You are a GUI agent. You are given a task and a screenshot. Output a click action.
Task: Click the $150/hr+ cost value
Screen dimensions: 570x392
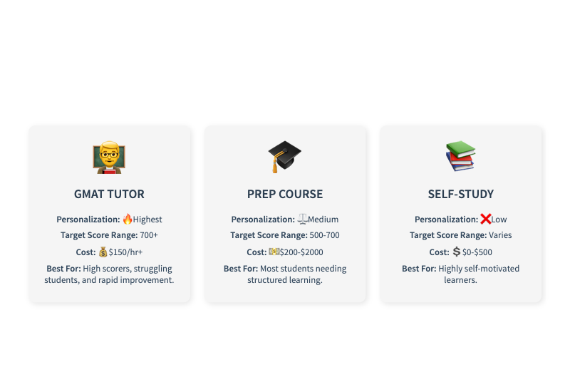(125, 252)
